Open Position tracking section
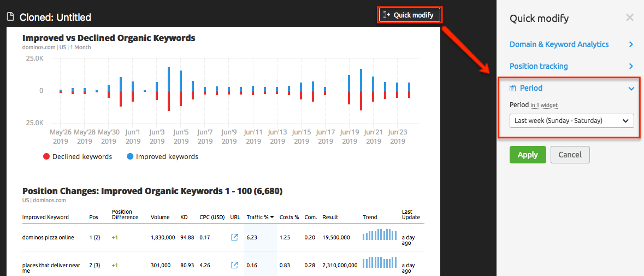The image size is (644, 276). (539, 66)
